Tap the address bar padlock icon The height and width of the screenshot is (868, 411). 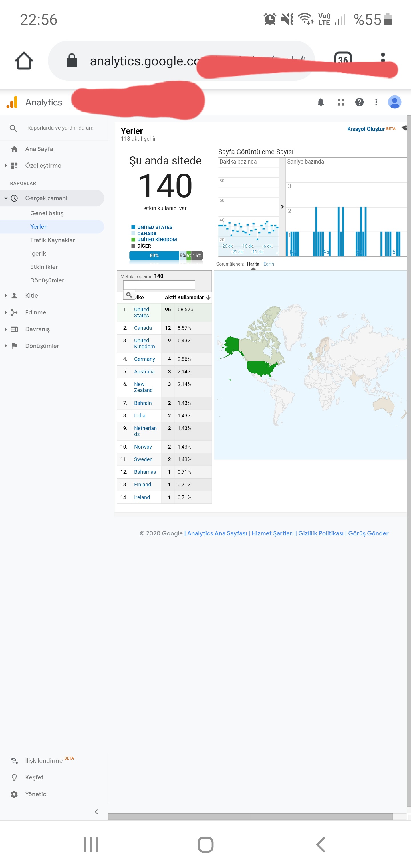pos(72,61)
